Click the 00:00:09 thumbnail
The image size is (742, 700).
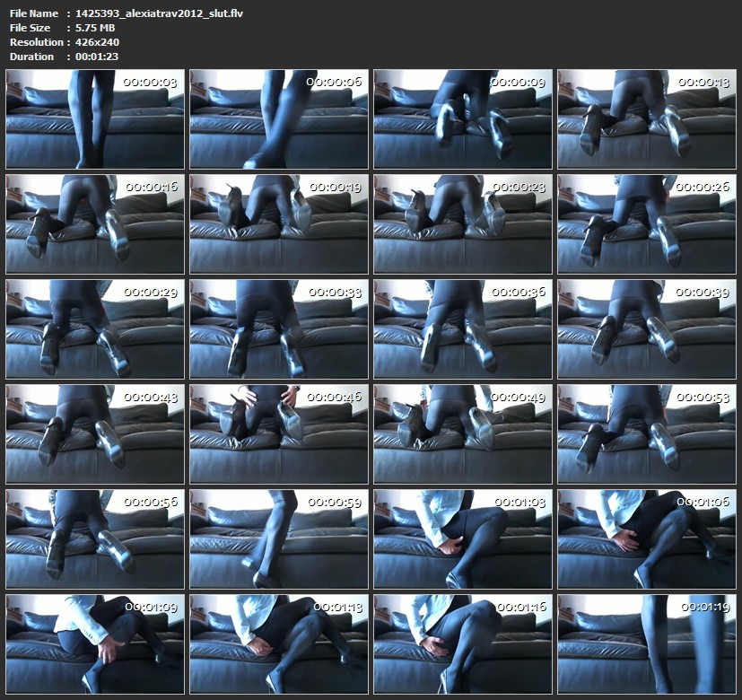point(463,119)
